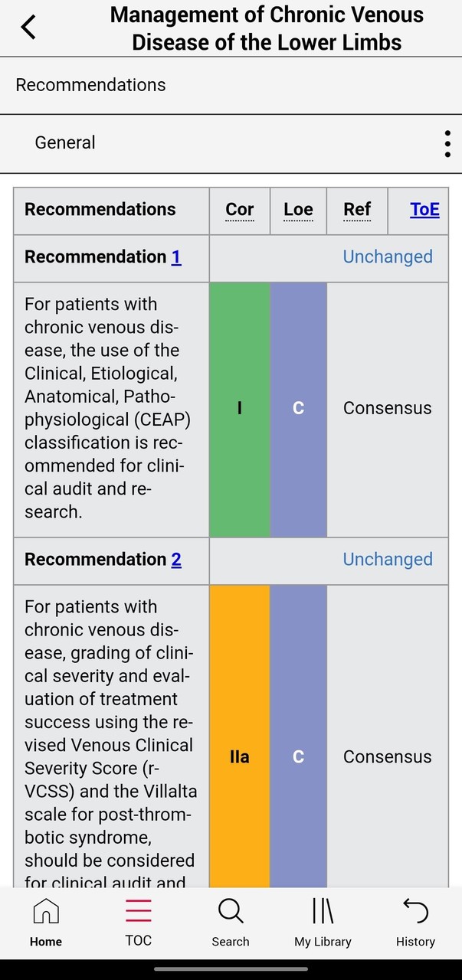Image resolution: width=462 pixels, height=980 pixels.
Task: Navigate back using the back arrow
Action: tap(28, 25)
